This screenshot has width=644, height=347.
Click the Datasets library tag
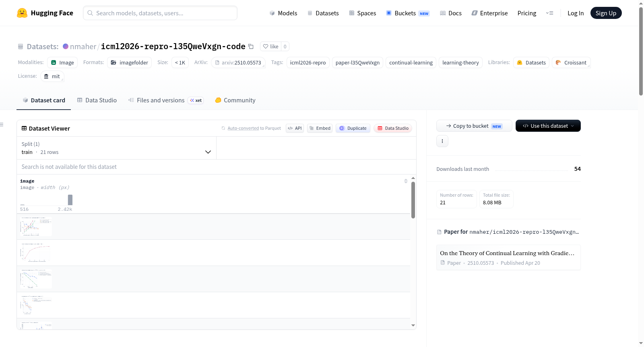(531, 62)
